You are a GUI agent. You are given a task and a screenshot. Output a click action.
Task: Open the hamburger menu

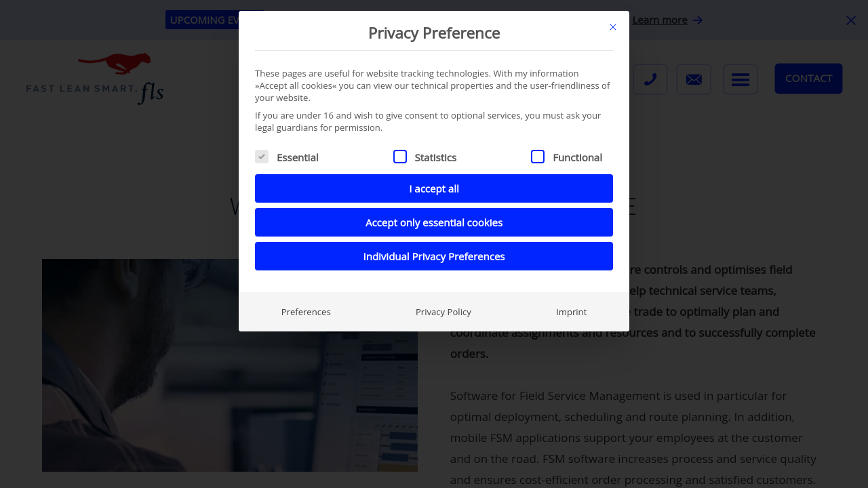(741, 79)
